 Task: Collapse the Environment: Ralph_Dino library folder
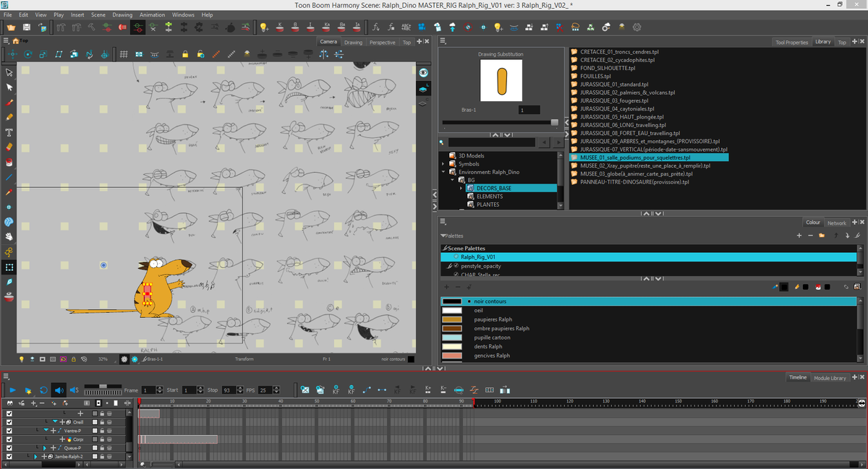click(x=443, y=172)
